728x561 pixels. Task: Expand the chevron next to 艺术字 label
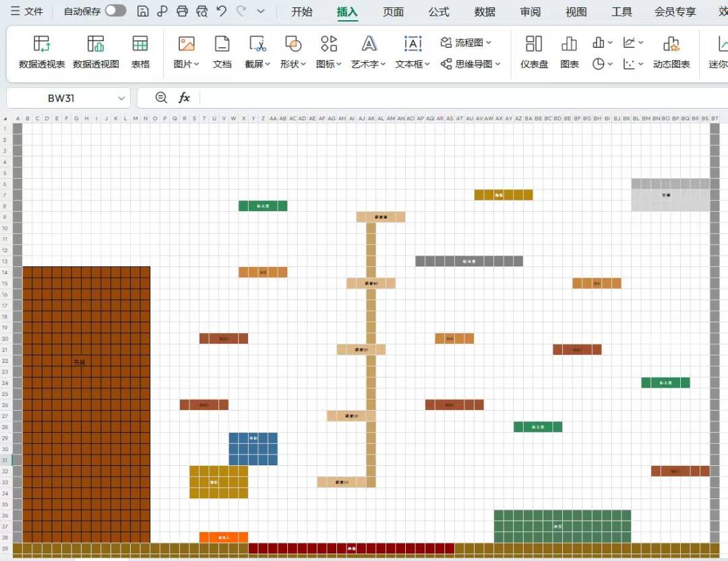click(x=383, y=64)
